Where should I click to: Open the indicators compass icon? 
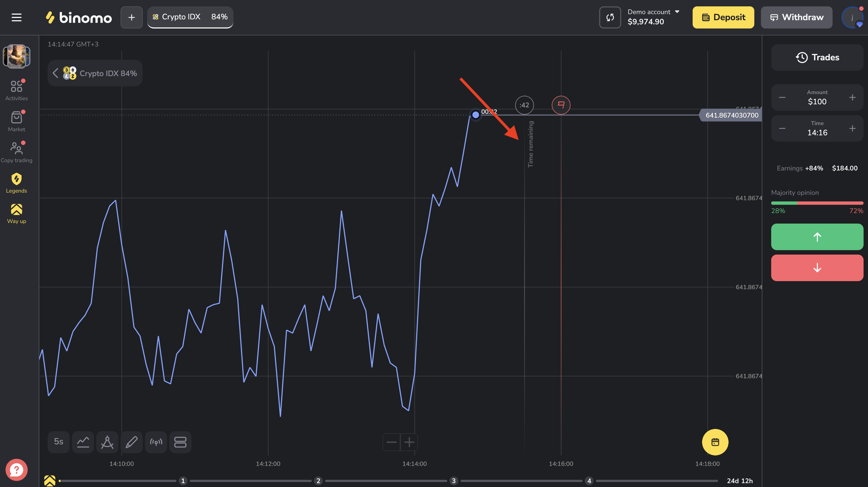coord(107,442)
